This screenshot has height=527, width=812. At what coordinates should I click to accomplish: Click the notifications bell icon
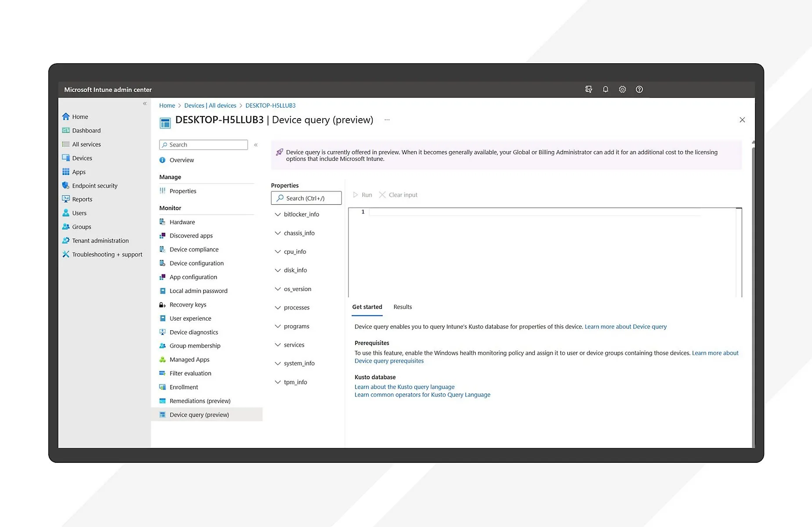[x=605, y=89]
